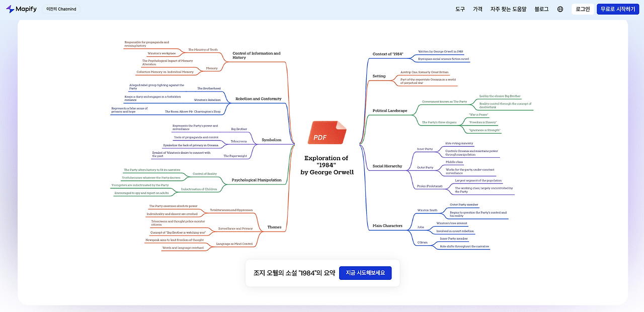Image resolution: width=644 pixels, height=312 pixels.
Task: Click the 'Political Landscape' branch node
Action: [390, 110]
